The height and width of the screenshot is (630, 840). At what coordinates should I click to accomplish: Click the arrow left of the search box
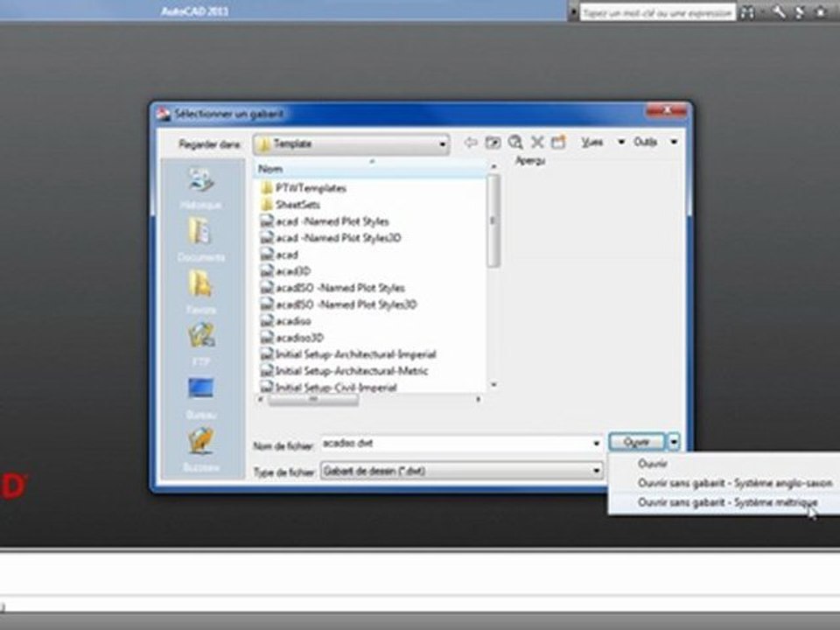574,11
